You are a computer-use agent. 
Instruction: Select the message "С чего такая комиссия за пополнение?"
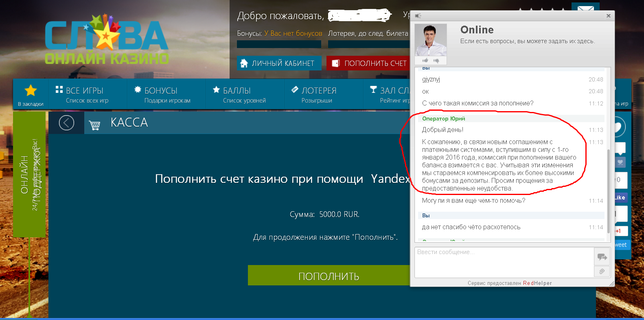pyautogui.click(x=478, y=103)
